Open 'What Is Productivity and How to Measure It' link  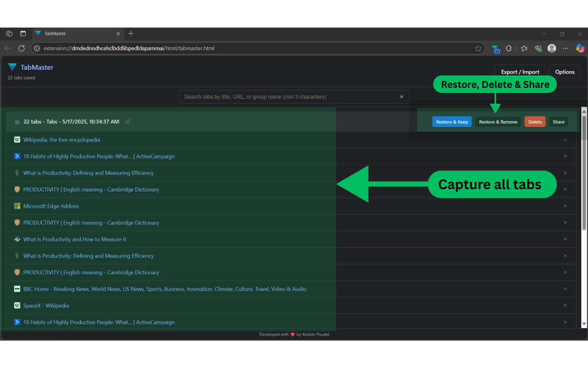click(x=75, y=239)
